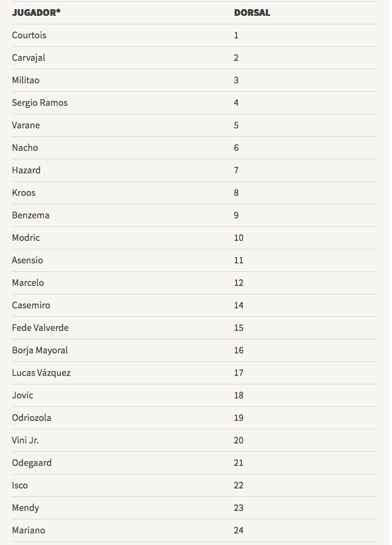392x545 pixels.
Task: Click the Sergio Ramos name cell
Action: [40, 103]
